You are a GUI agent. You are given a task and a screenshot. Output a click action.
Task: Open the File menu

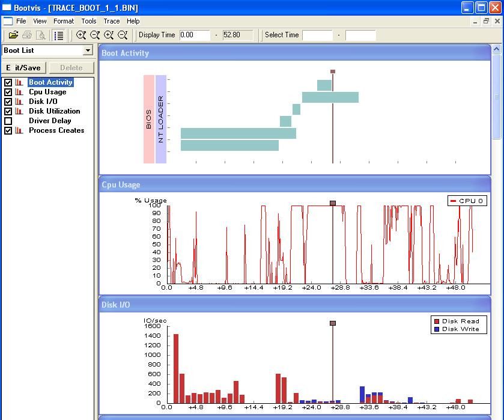point(21,21)
